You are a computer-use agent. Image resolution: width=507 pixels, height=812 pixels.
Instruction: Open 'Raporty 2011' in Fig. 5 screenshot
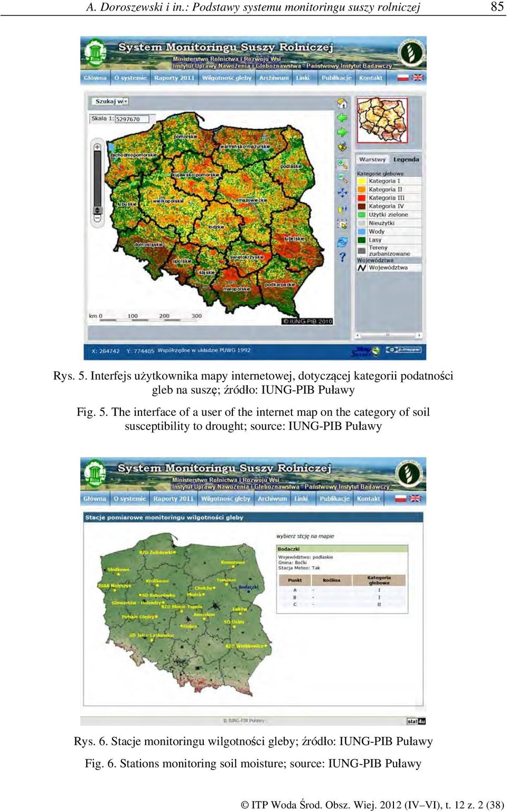click(174, 78)
